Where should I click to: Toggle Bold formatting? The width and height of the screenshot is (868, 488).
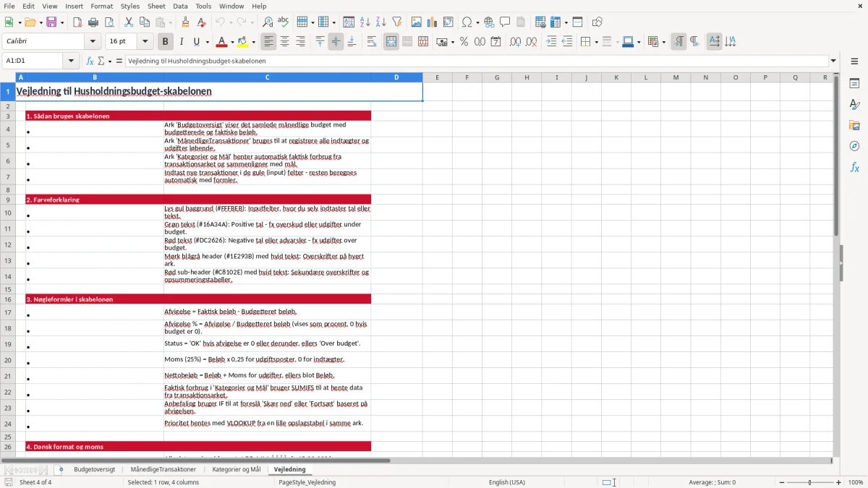coord(166,42)
